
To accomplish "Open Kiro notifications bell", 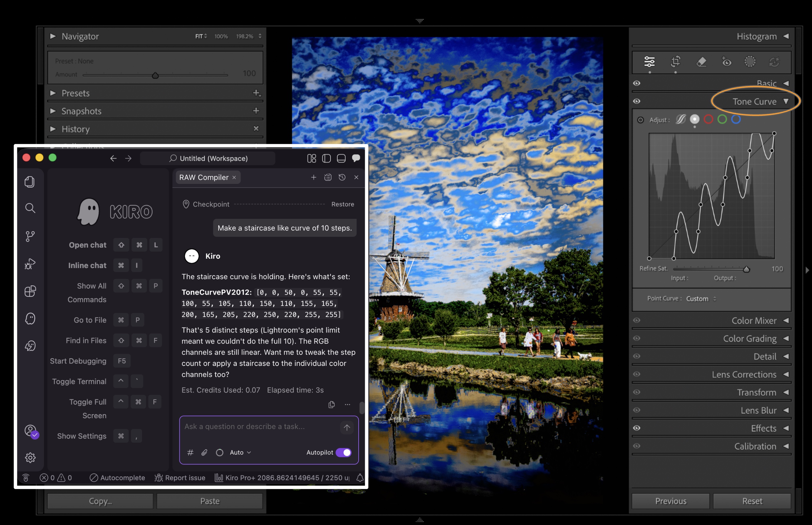I will pos(360,478).
